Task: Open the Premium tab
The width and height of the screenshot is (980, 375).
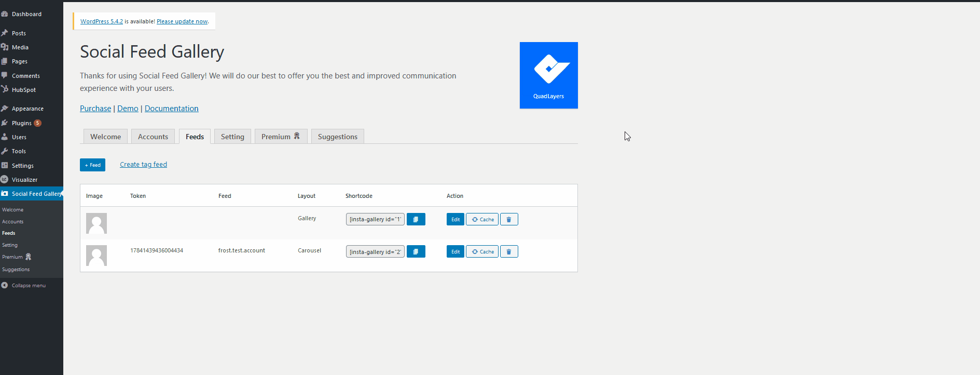Action: 281,137
